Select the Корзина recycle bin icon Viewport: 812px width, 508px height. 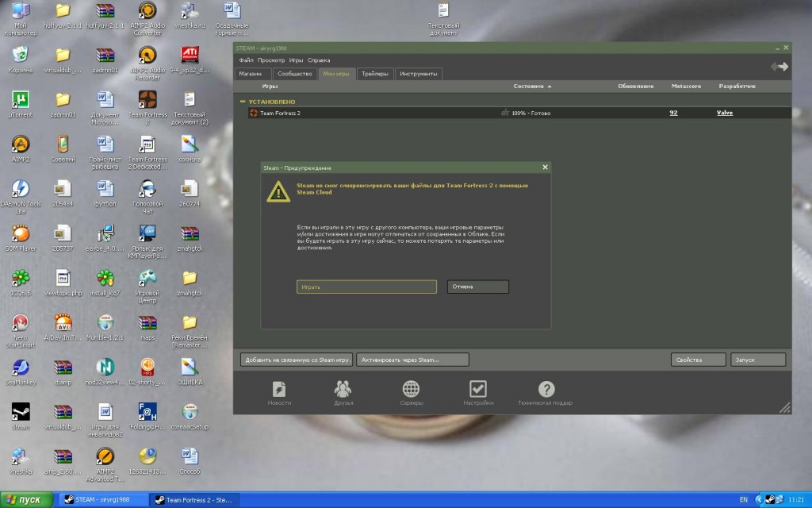coord(21,60)
